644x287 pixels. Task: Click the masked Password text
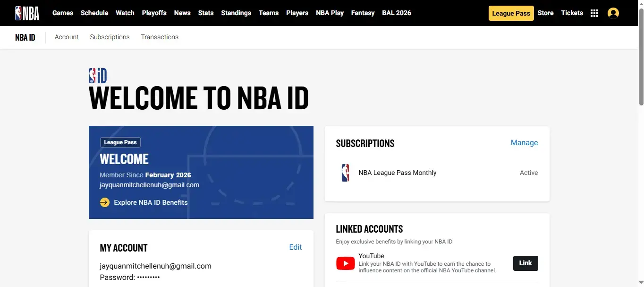point(130,277)
